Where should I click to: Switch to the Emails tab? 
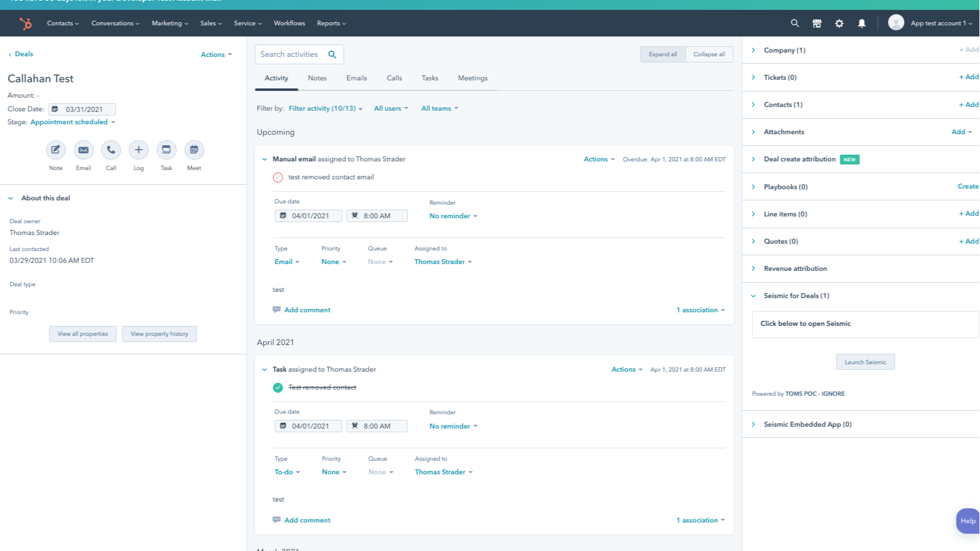point(357,78)
